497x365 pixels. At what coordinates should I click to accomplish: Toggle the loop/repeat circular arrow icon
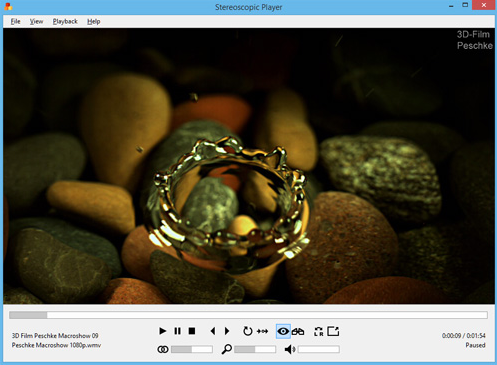coord(247,331)
